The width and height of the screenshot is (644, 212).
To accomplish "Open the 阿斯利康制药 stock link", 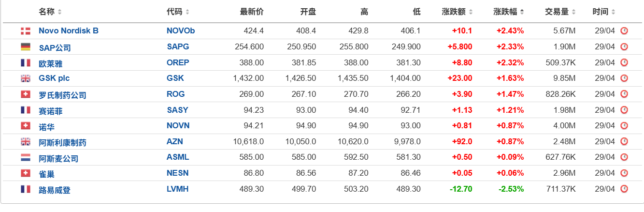I will (62, 142).
